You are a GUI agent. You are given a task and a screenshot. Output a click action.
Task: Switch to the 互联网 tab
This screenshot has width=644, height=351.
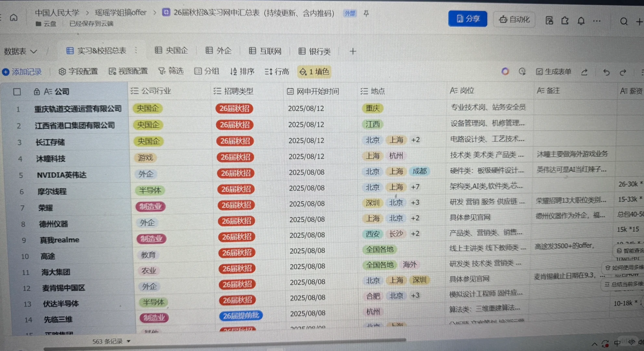(x=265, y=51)
